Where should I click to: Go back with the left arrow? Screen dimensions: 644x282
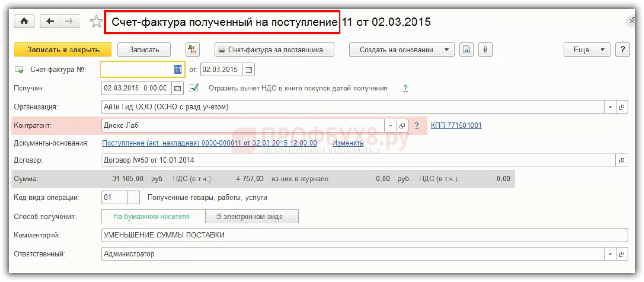[51, 22]
